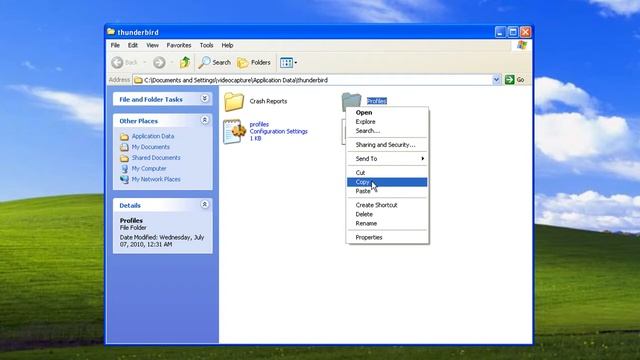640x360 pixels.
Task: Minimize the thunderbird window
Action: [500, 32]
